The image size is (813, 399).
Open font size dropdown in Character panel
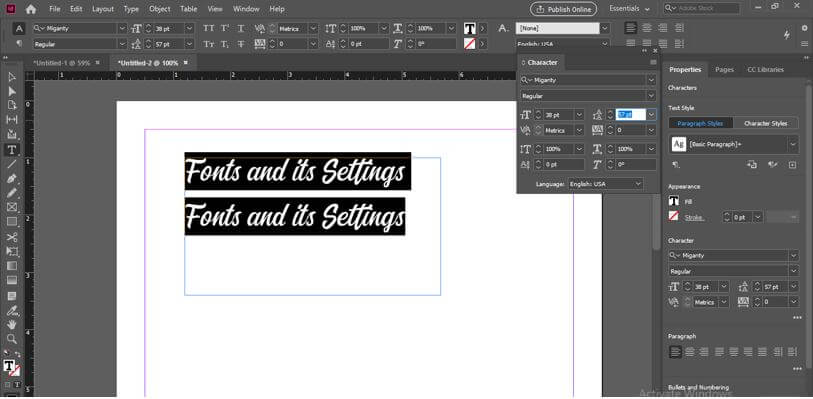pos(579,115)
